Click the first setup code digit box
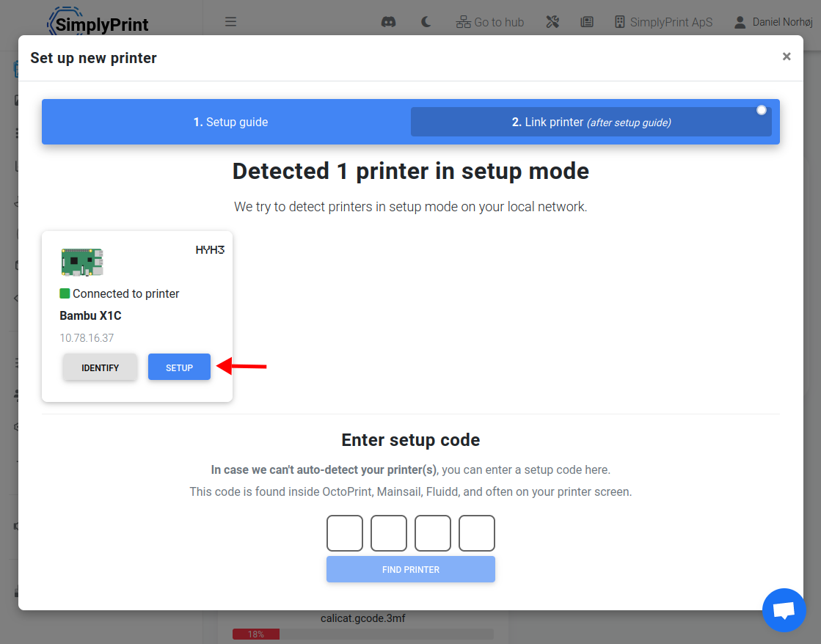821x644 pixels. [345, 533]
